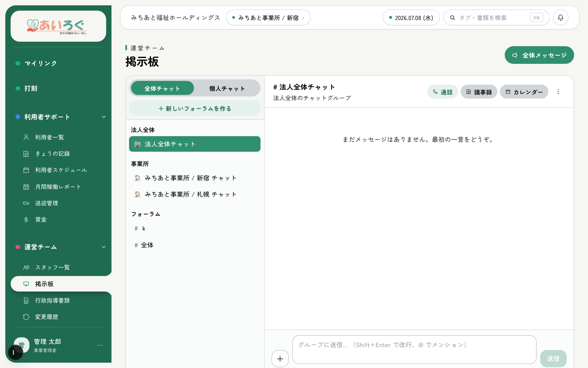The width and height of the screenshot is (588, 368).
Task: Collapse the 利用者サポート section
Action: coord(104,117)
